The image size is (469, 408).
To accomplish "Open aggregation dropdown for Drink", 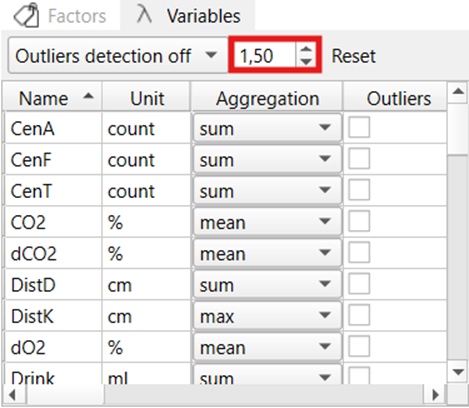I will (x=267, y=375).
